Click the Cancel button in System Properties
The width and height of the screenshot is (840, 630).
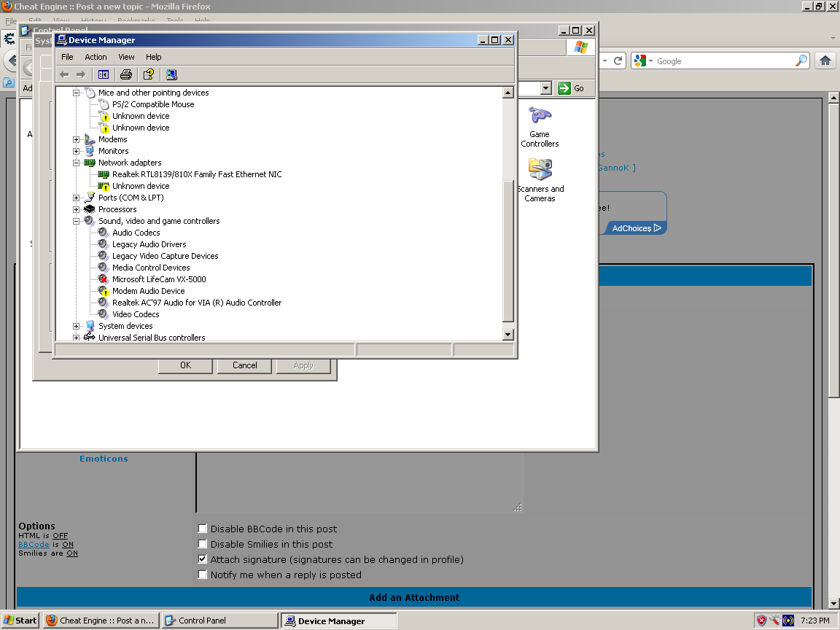click(244, 365)
